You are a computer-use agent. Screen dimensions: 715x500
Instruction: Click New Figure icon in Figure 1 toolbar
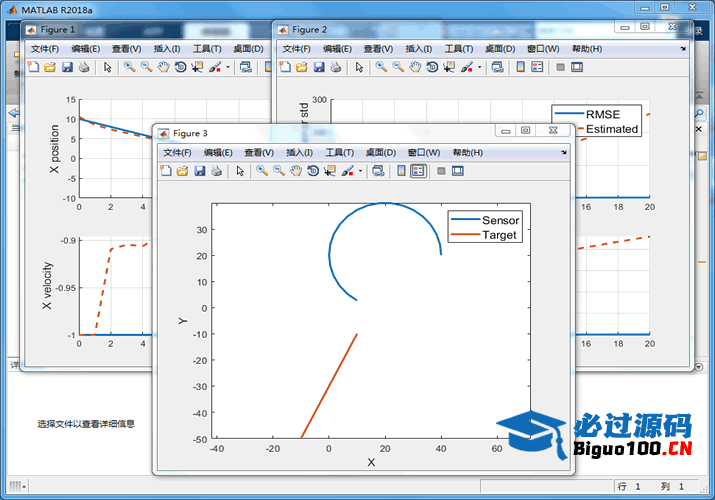pos(33,67)
